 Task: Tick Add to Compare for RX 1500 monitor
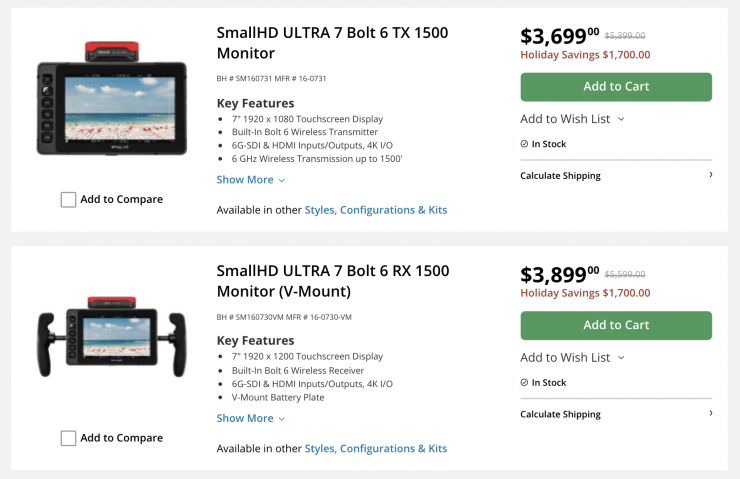[x=68, y=438]
